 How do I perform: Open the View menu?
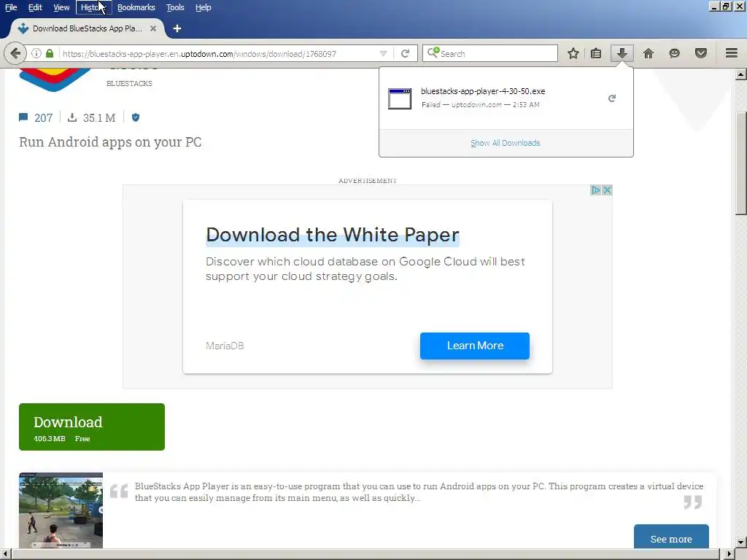pyautogui.click(x=61, y=7)
